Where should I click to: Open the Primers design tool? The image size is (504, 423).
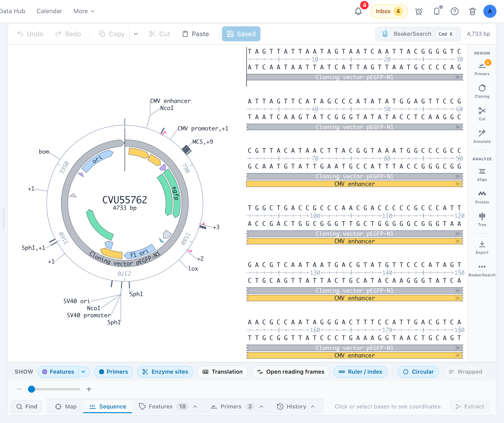click(x=482, y=68)
